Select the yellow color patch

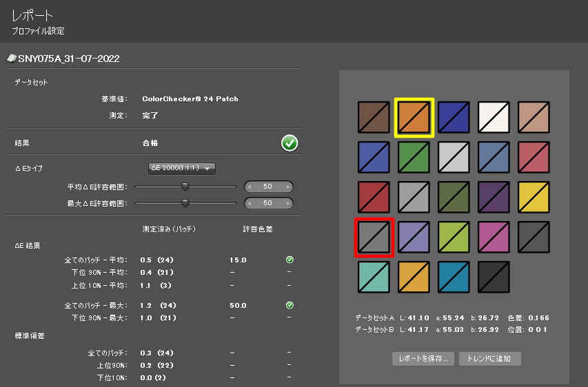534,197
